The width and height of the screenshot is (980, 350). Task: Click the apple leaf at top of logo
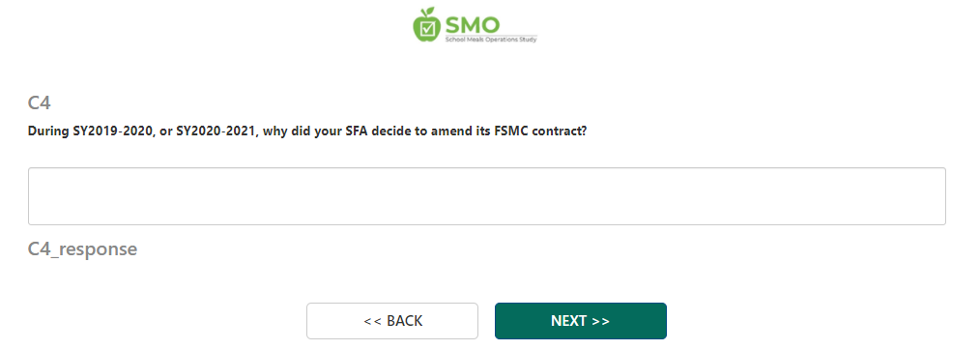point(431,12)
